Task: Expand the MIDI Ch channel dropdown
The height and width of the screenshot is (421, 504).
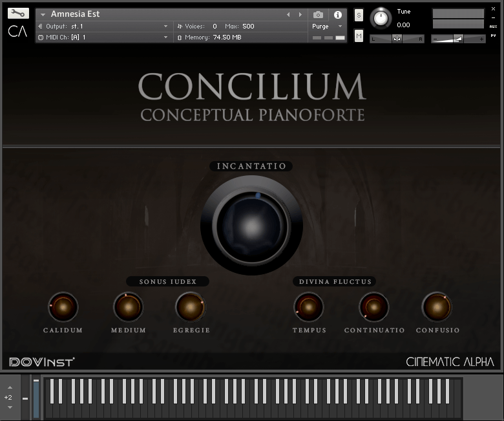Action: [165, 38]
